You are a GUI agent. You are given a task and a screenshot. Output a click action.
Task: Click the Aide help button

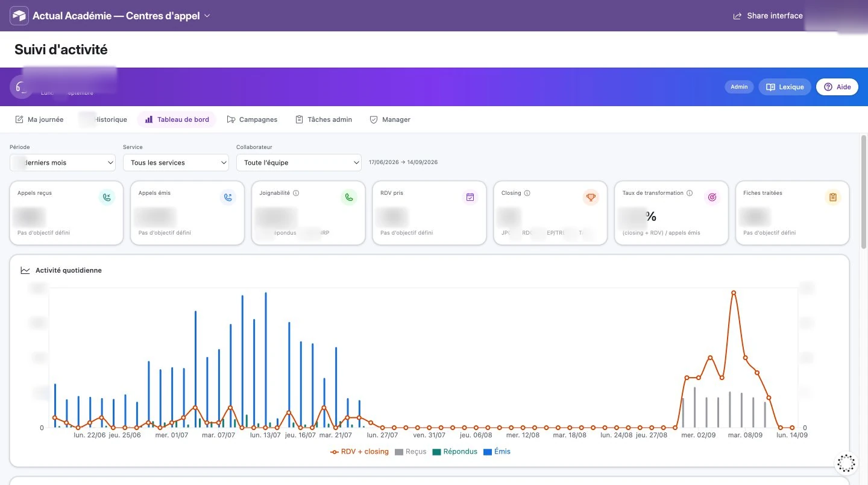click(x=837, y=87)
